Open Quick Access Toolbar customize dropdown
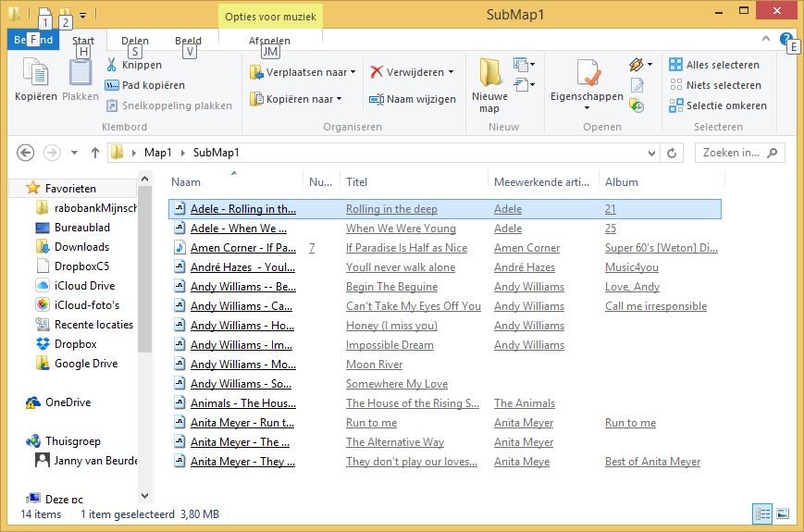804x532 pixels. pyautogui.click(x=82, y=16)
